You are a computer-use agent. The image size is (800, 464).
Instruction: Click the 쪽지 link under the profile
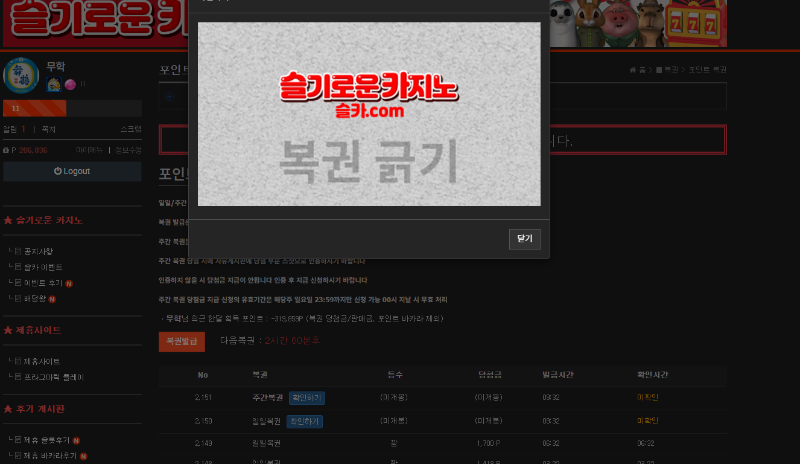pos(48,129)
